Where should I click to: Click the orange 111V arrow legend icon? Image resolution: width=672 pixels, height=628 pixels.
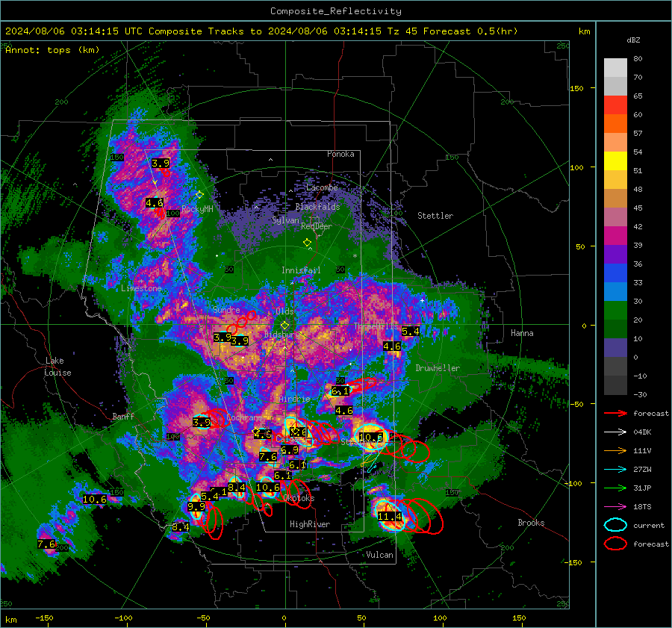click(615, 450)
